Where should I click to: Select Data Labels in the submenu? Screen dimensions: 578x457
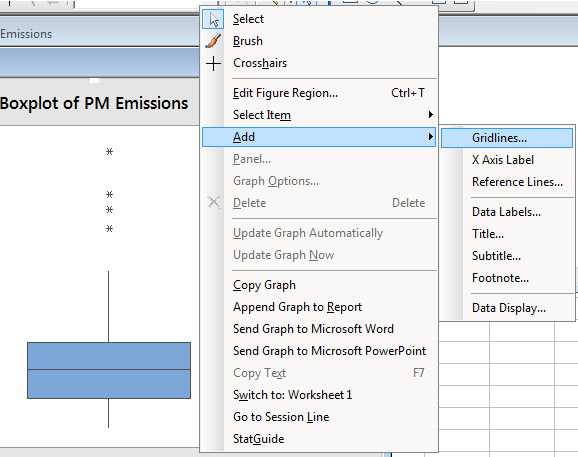507,212
